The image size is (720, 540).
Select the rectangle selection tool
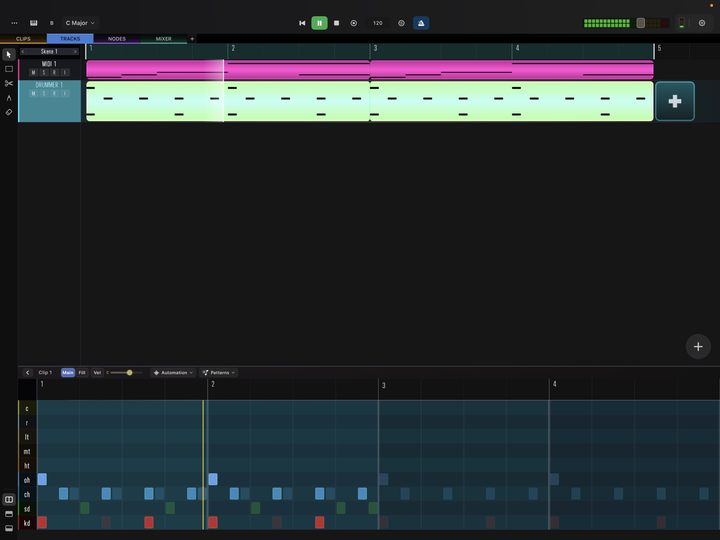(9, 69)
